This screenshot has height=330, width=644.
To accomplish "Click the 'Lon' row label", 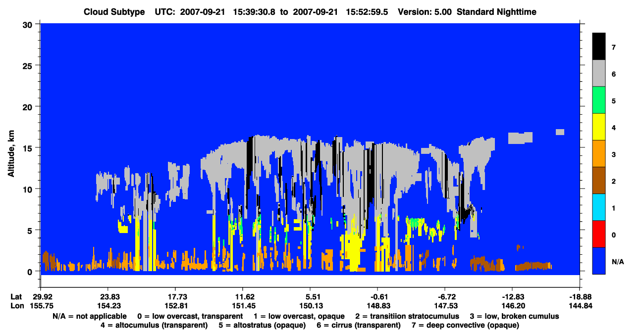I will coord(16,306).
